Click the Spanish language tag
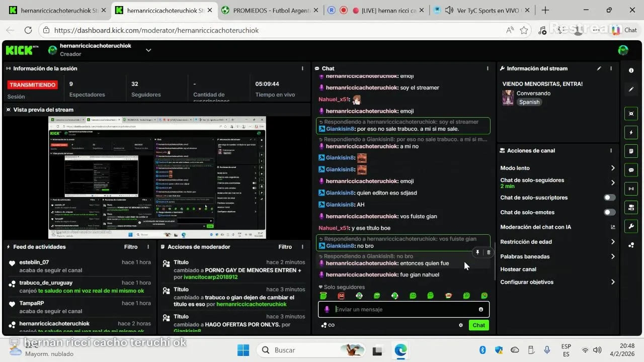This screenshot has height=362, width=644. (x=529, y=102)
